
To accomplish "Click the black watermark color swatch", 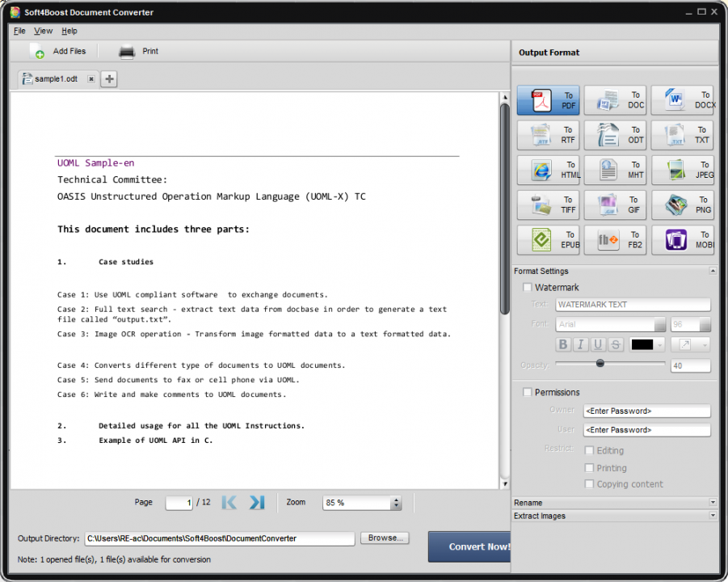I will [642, 344].
